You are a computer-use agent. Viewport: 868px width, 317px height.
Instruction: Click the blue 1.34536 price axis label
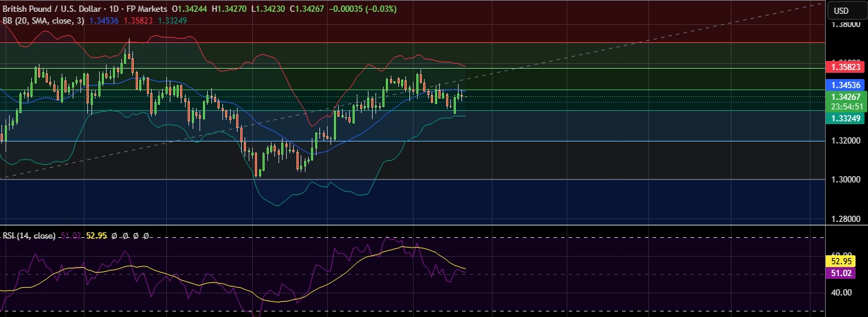(x=846, y=84)
